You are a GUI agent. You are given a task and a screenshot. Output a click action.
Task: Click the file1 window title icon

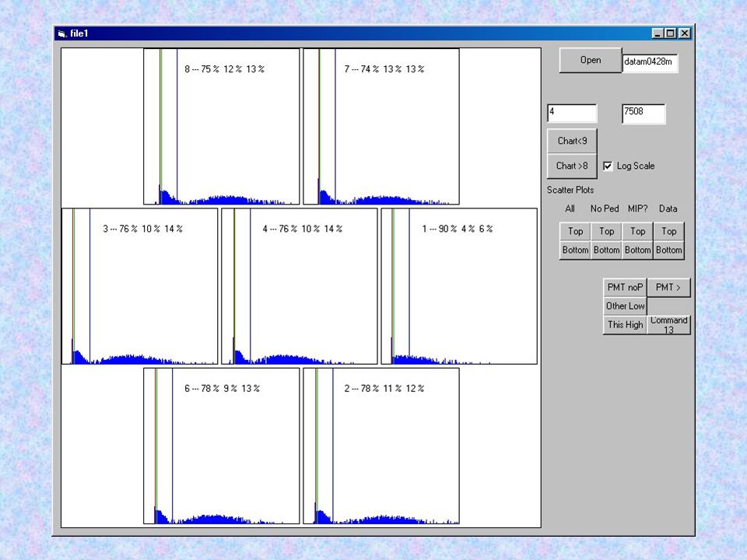(61, 33)
